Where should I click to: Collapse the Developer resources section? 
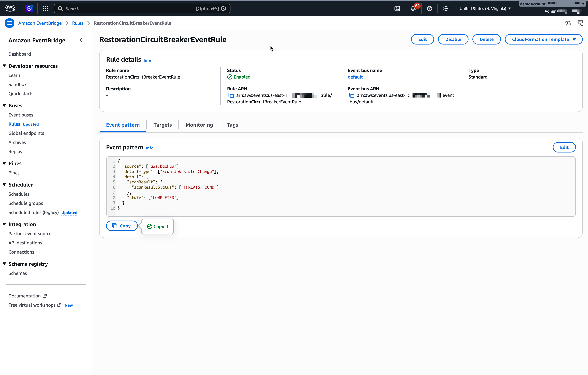point(4,66)
